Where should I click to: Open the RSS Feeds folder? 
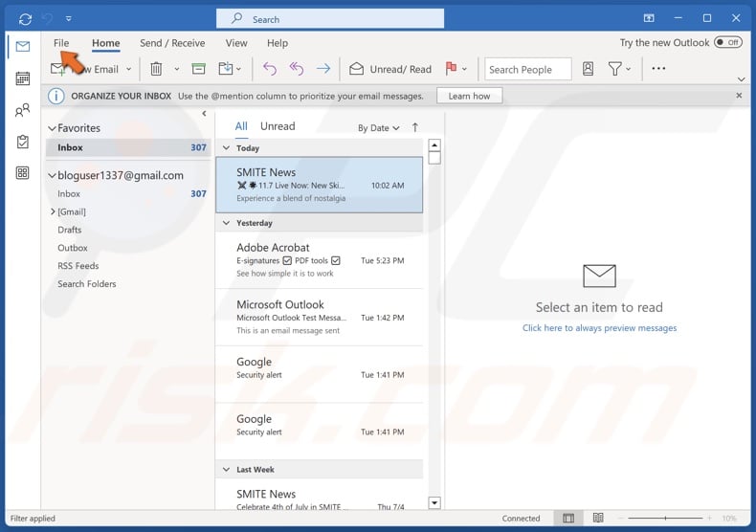point(78,265)
